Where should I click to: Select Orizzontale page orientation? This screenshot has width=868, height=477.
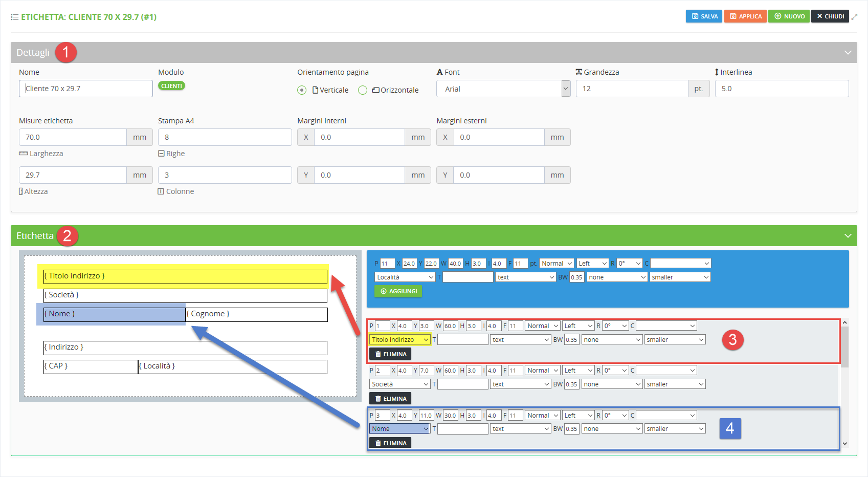point(363,90)
